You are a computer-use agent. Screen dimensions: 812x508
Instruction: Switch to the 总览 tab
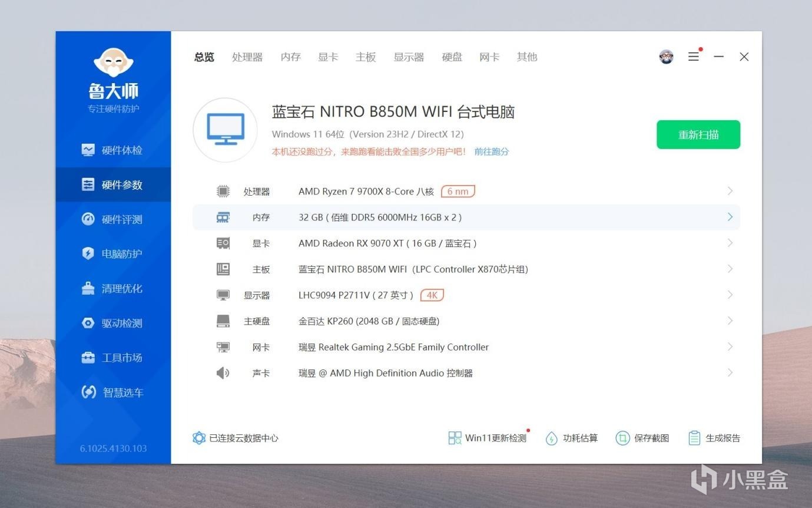pyautogui.click(x=204, y=57)
